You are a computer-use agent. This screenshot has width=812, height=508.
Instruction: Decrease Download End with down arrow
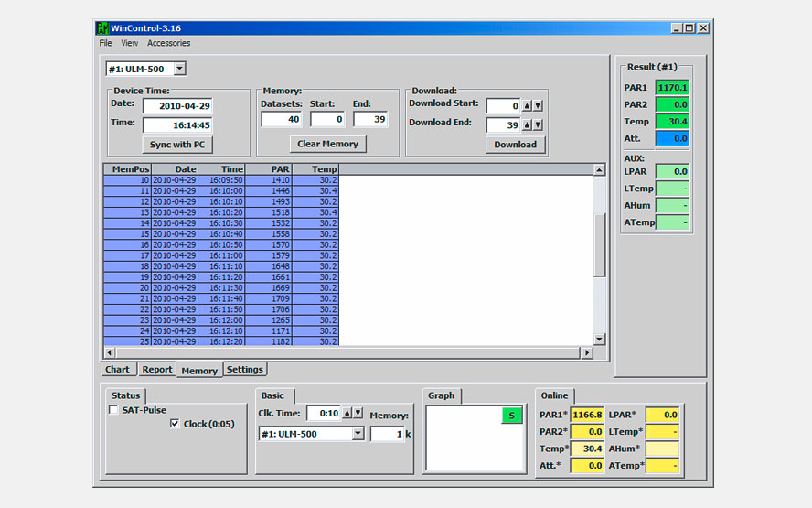(538, 124)
